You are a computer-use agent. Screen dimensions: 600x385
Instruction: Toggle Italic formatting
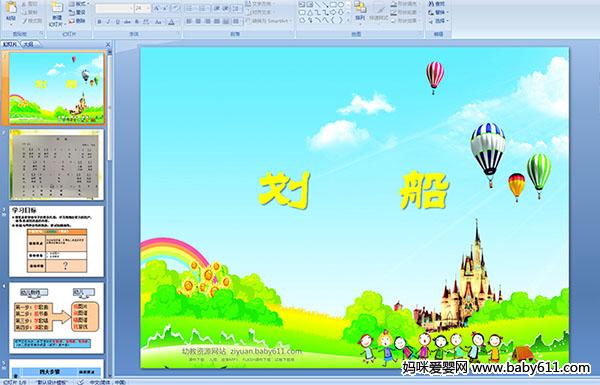click(x=108, y=22)
